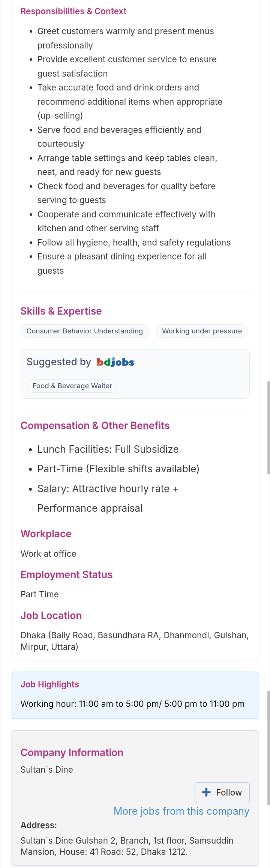Click the Employment Status heading
This screenshot has height=868, width=270.
67,575
